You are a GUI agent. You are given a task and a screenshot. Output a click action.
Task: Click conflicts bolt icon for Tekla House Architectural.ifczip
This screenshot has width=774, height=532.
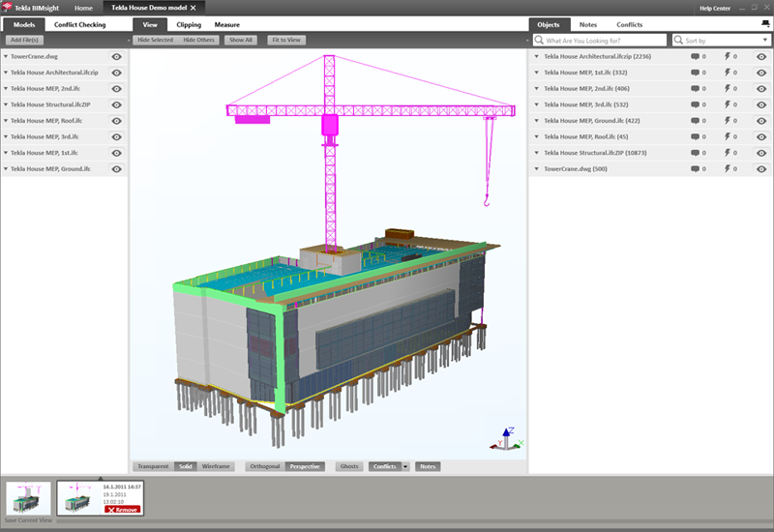tap(728, 57)
